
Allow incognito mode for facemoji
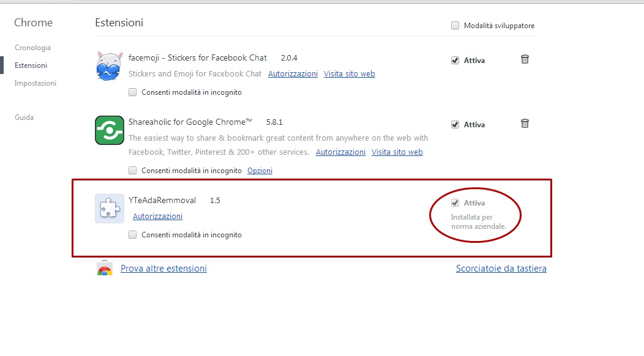tap(132, 92)
